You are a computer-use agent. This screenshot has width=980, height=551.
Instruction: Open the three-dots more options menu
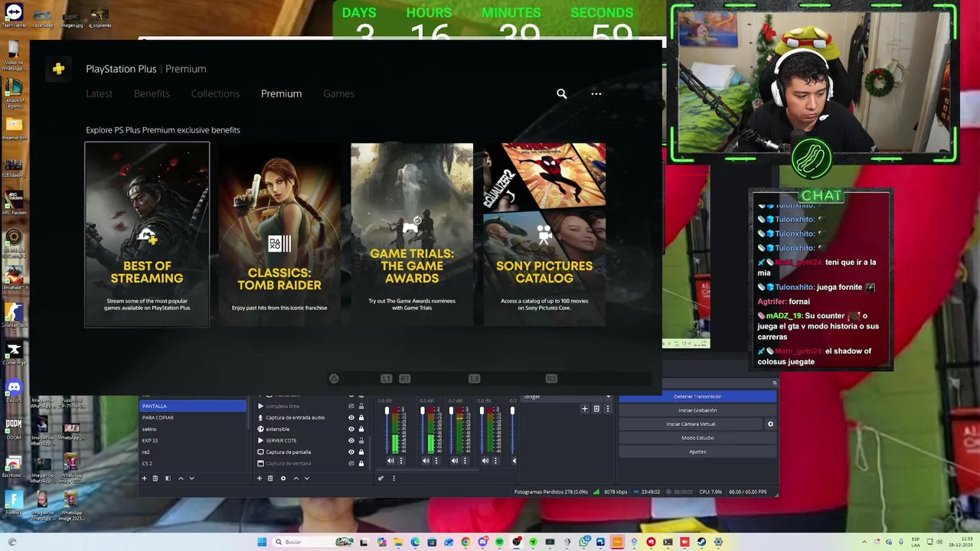pos(596,94)
